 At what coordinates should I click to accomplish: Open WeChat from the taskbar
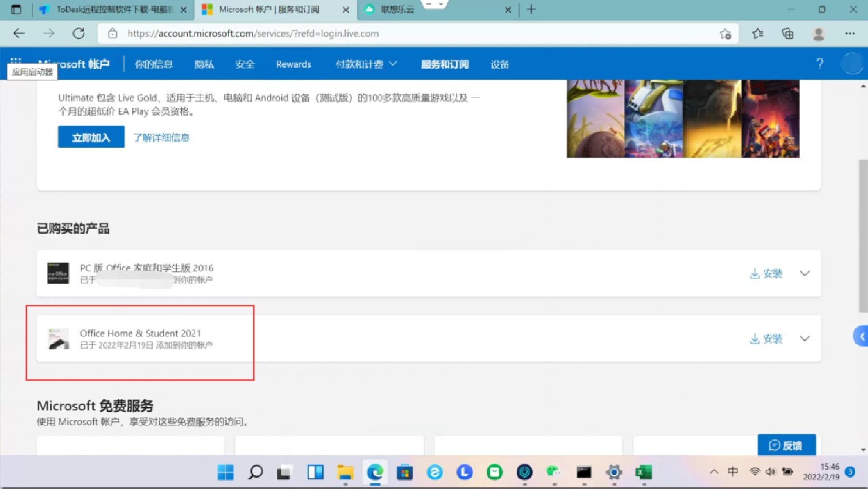[x=554, y=473]
